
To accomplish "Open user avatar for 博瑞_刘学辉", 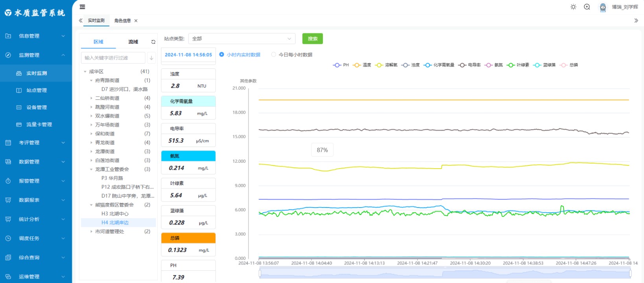I will pos(603,7).
